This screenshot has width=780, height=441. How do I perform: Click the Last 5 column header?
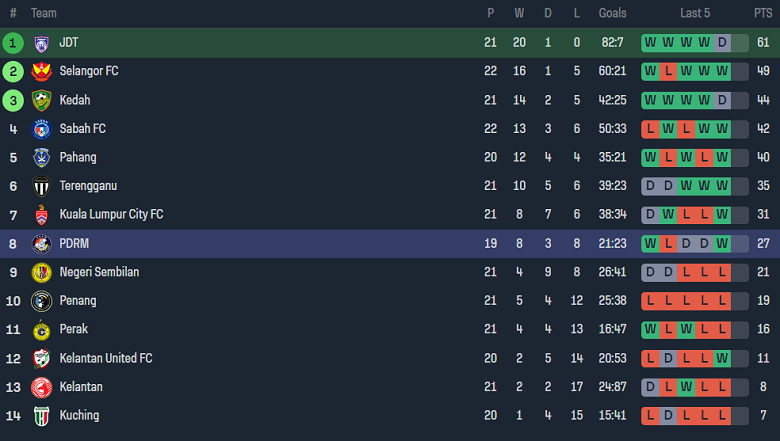point(694,13)
